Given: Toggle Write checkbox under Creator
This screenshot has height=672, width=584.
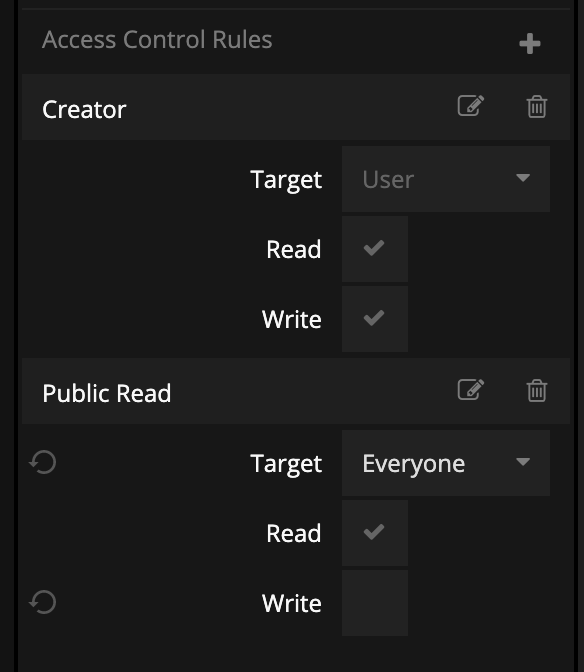Looking at the screenshot, I should [374, 319].
